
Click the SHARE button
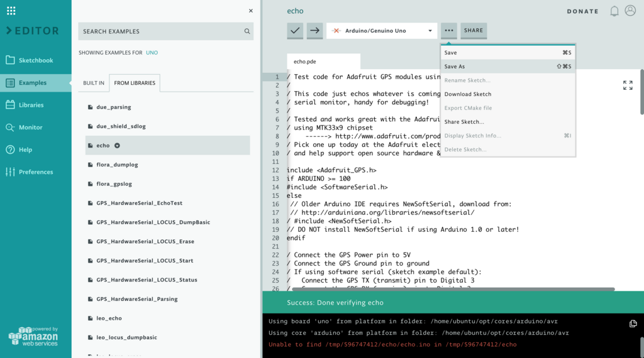(x=474, y=30)
